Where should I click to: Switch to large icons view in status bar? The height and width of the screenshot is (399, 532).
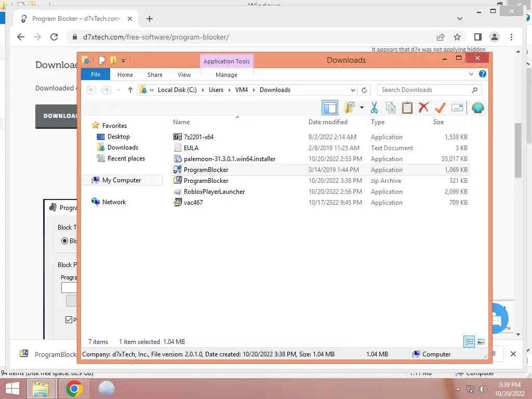(x=481, y=341)
